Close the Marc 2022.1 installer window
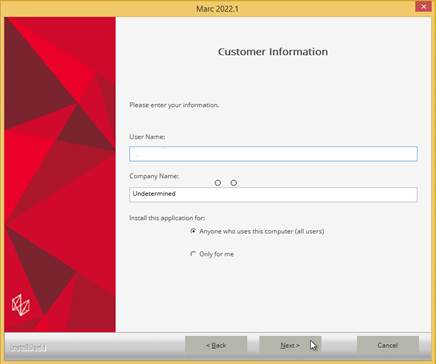Image resolution: width=436 pixels, height=364 pixels. (x=423, y=7)
